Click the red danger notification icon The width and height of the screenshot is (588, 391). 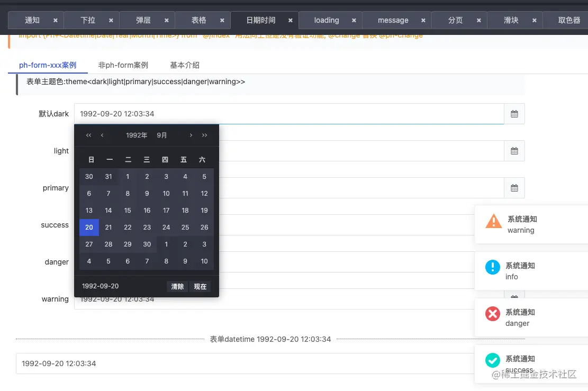coord(493,314)
